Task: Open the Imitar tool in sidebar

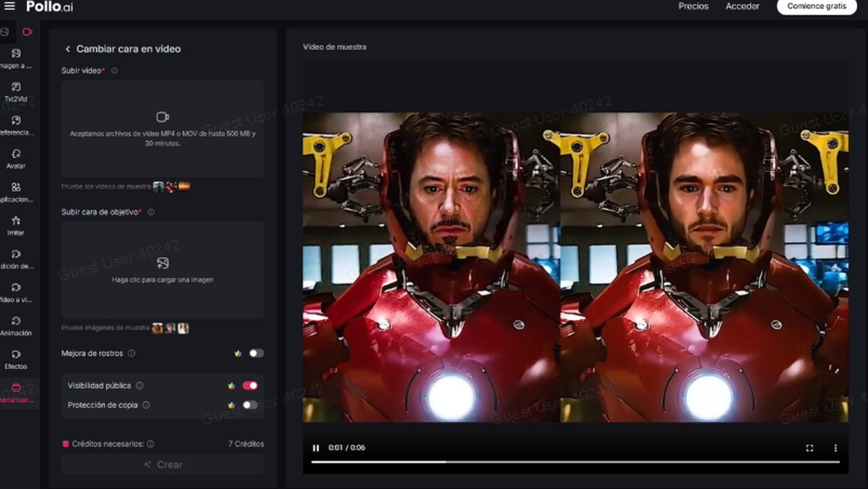Action: click(x=16, y=226)
